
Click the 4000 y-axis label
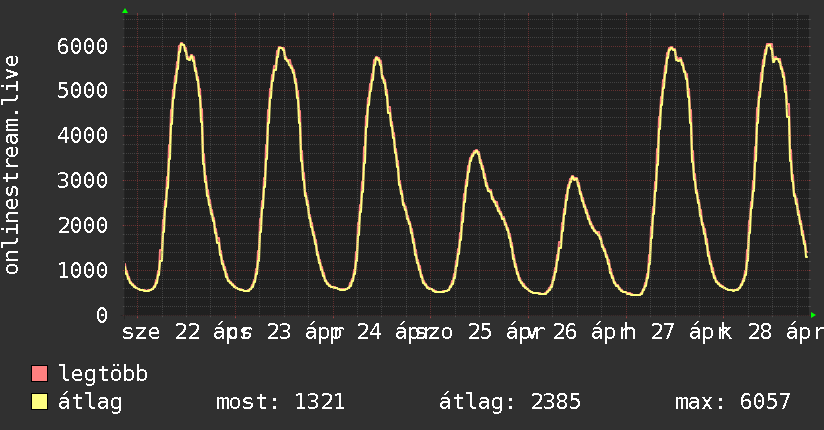[83, 136]
